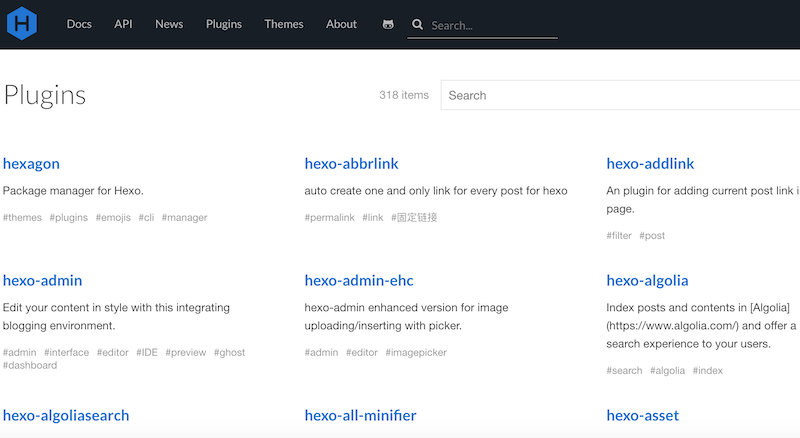The image size is (800, 438).
Task: Click the 'hexo-admin enhanced version' description
Action: coord(406,317)
